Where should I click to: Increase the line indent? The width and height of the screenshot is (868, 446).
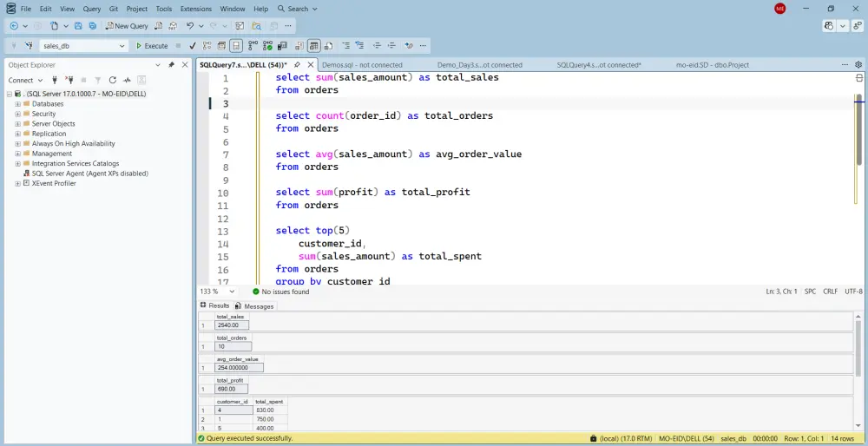(x=392, y=45)
